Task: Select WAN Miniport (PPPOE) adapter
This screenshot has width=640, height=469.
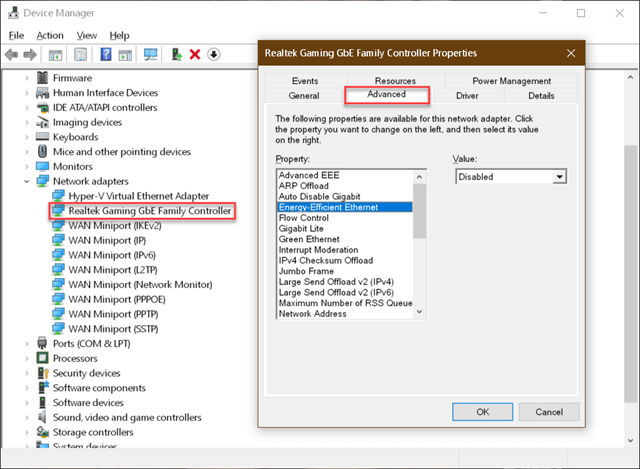Action: coord(117,299)
